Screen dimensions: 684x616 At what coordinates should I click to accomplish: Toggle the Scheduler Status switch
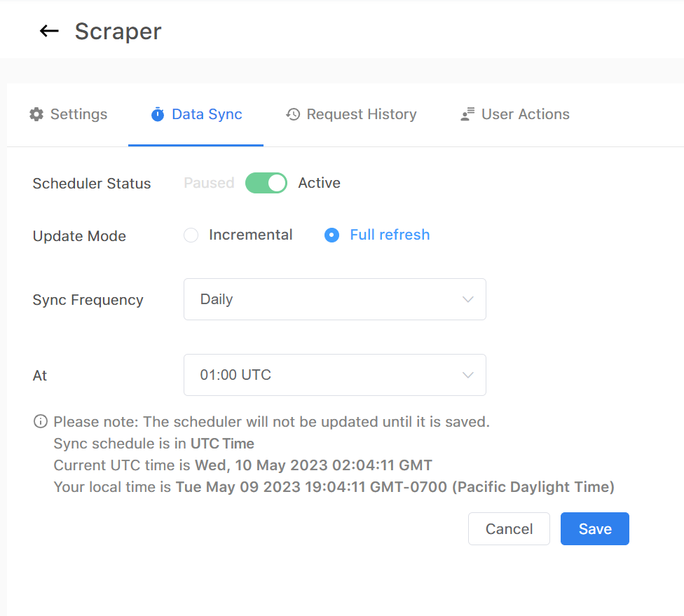click(266, 183)
